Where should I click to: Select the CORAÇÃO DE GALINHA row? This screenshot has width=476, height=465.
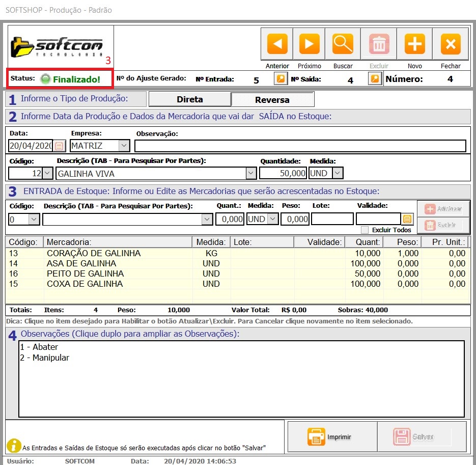pyautogui.click(x=94, y=253)
